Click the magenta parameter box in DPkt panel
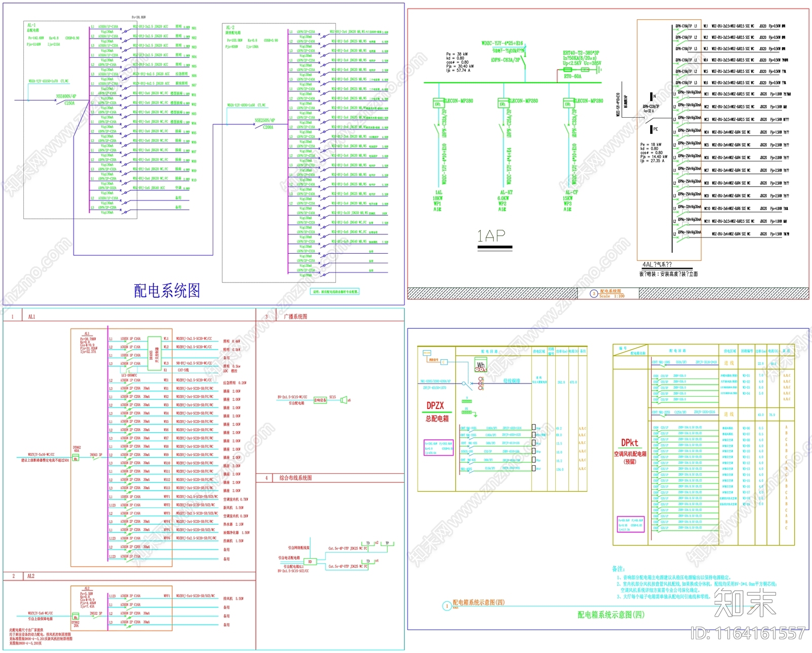 click(x=631, y=525)
